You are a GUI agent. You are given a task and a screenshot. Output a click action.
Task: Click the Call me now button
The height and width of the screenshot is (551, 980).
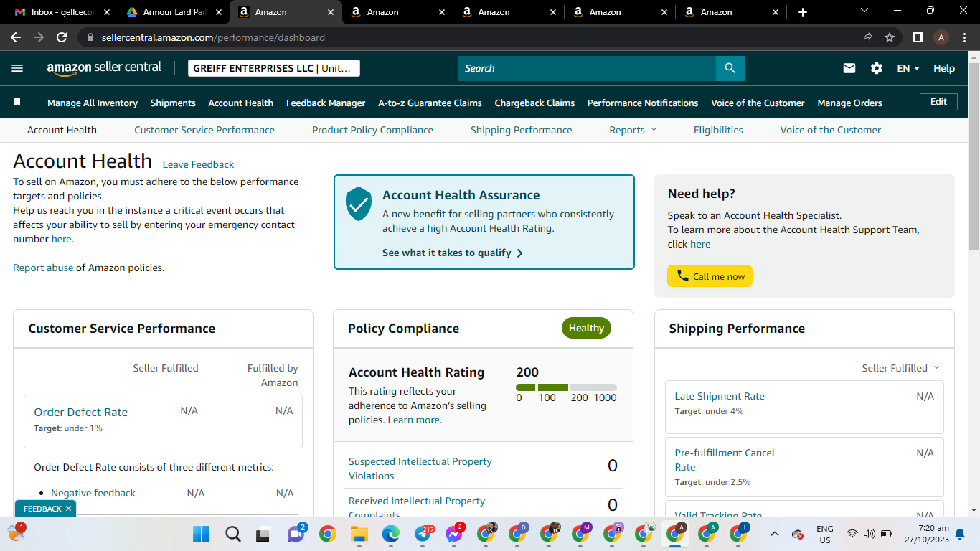tap(710, 276)
